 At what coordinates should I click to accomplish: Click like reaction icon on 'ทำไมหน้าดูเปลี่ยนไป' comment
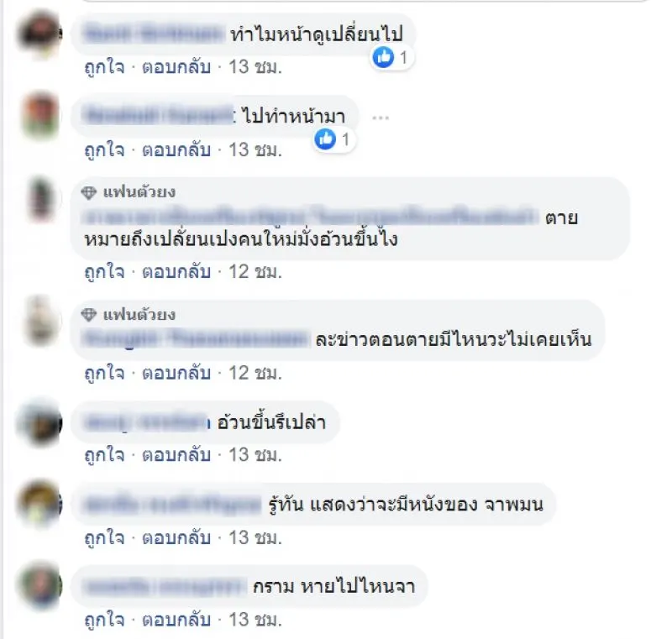click(x=383, y=57)
